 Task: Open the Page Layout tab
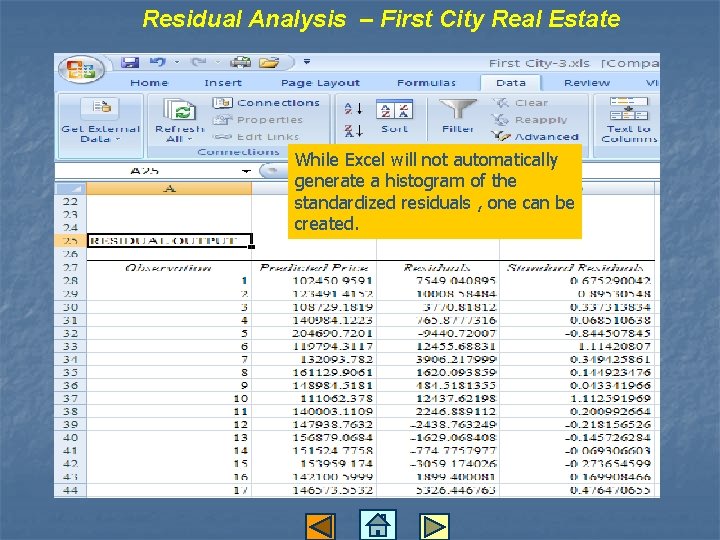tap(320, 83)
